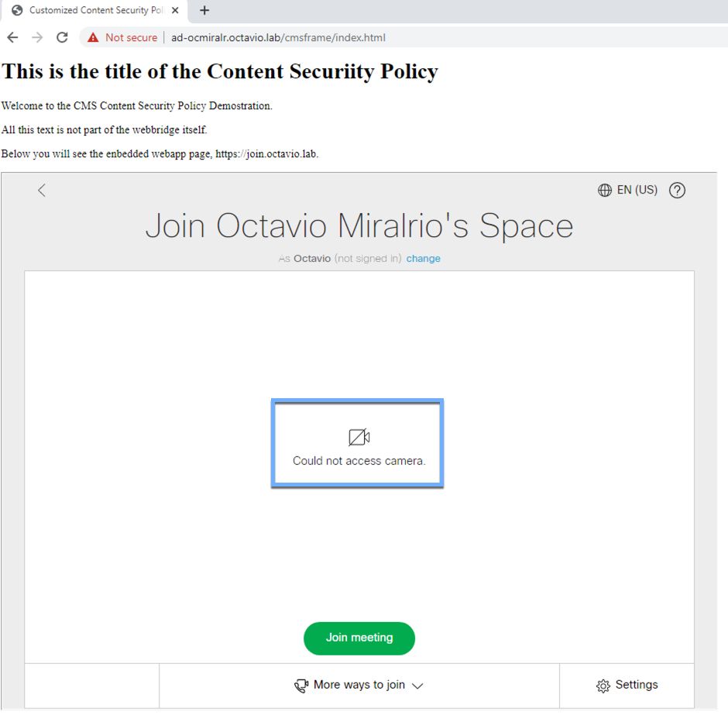This screenshot has width=728, height=715.
Task: Click the globe language icon
Action: [x=605, y=191]
